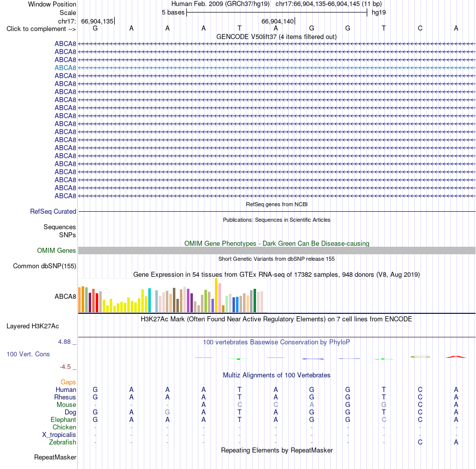Screen dimensions: 476x469
Task: Click the C base in reference sequence row
Action: pyautogui.click(x=420, y=28)
